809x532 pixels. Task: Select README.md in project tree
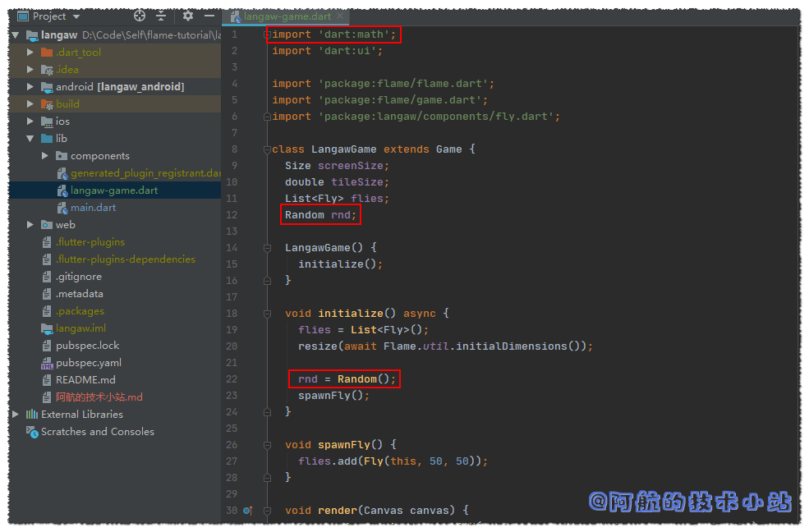[85, 380]
